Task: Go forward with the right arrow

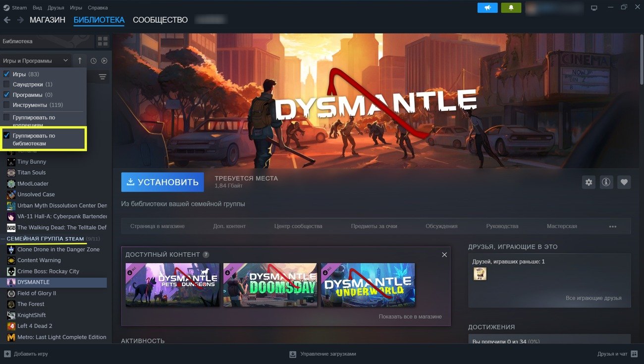Action: [20, 20]
